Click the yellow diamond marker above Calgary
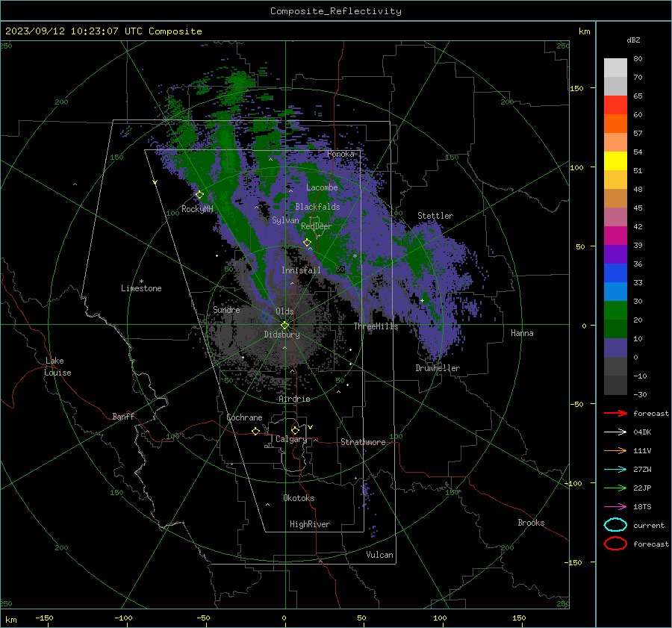 pos(295,430)
